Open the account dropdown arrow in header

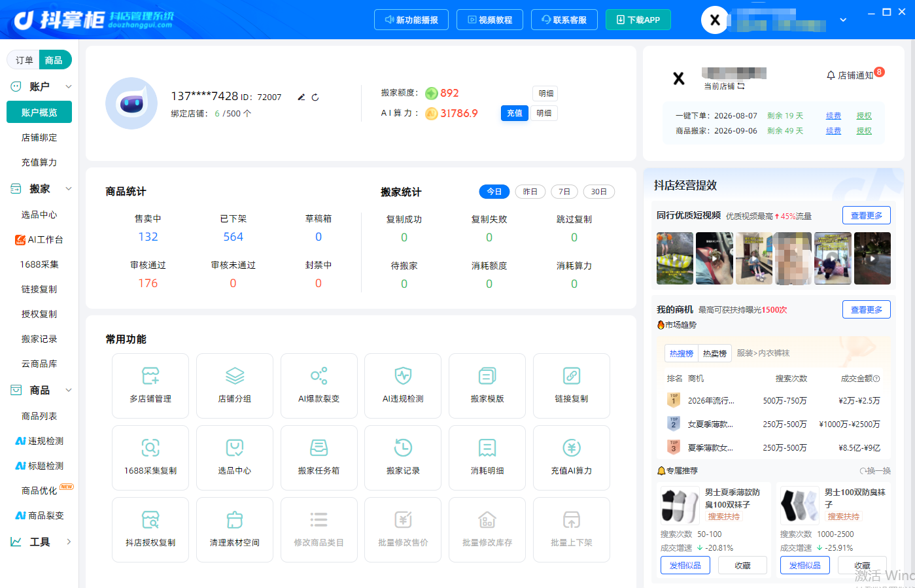tap(844, 20)
